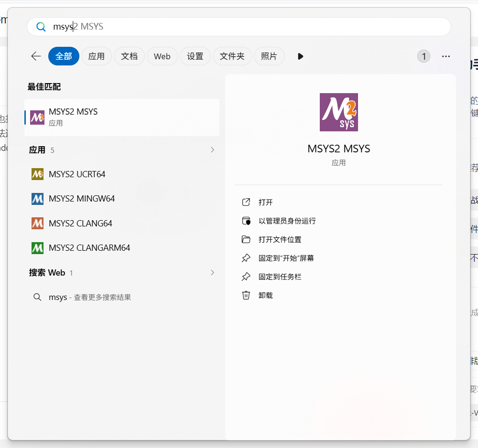This screenshot has width=478, height=448.
Task: Show more filter tabs with play arrow
Action: (x=300, y=56)
